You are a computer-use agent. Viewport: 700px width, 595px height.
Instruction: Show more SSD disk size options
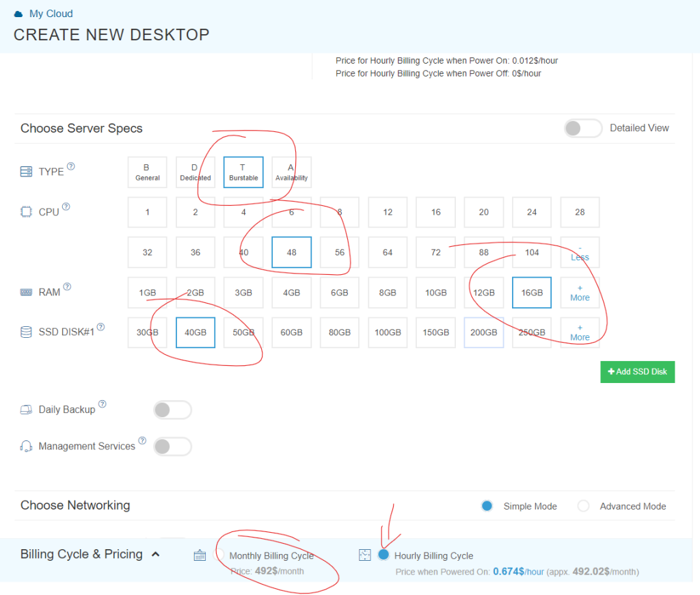pos(580,332)
